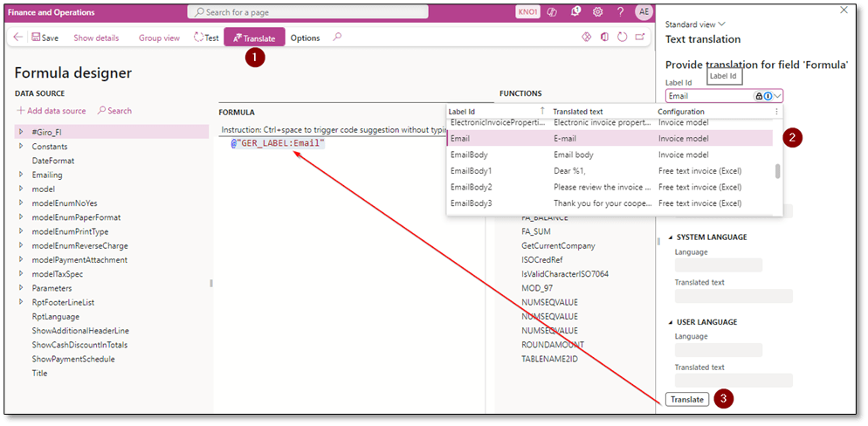Collapse the System Language section
This screenshot has width=868, height=426.
(x=671, y=237)
